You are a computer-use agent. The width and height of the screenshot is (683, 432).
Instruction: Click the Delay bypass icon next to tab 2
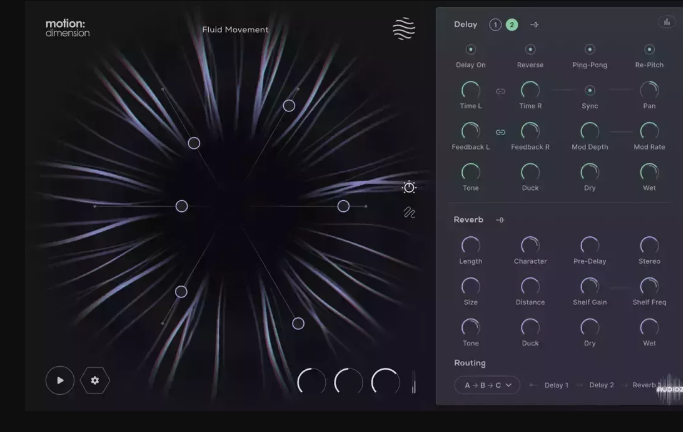(x=534, y=25)
